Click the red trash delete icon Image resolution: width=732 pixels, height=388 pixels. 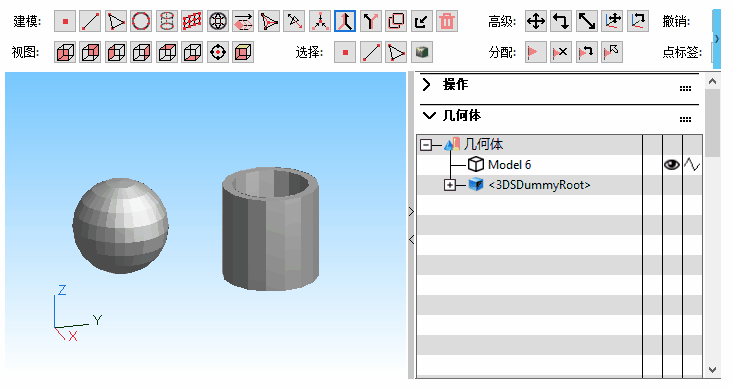pos(447,21)
